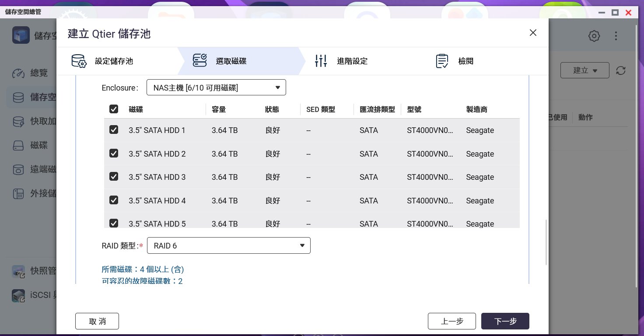Uncheck 3.5" SATA HDD 1 checkbox
The width and height of the screenshot is (644, 336).
114,130
